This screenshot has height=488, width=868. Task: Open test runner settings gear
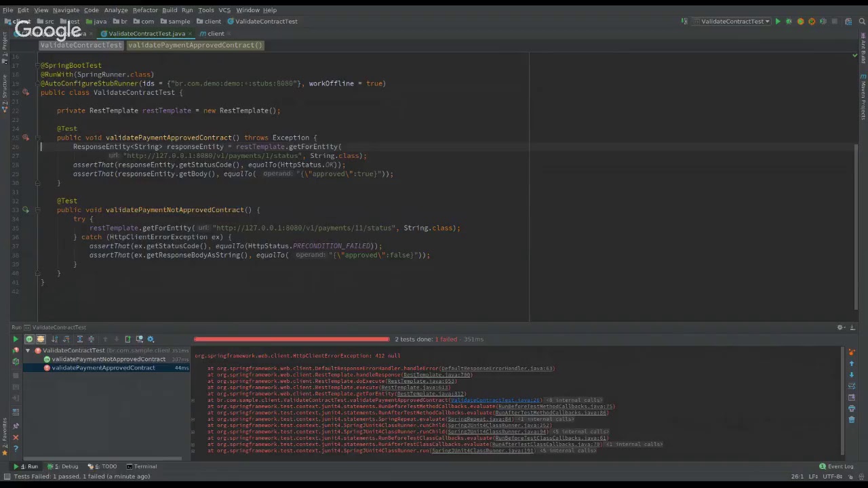coord(151,339)
